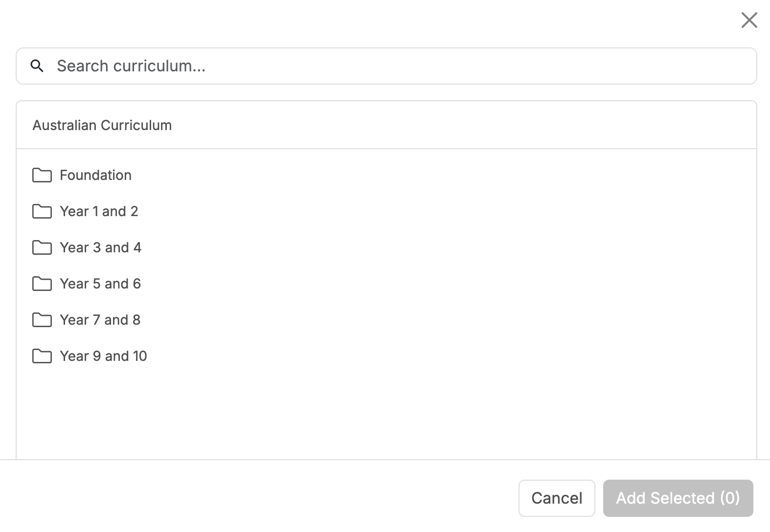
Task: Close the curriculum picker dialog
Action: [749, 21]
